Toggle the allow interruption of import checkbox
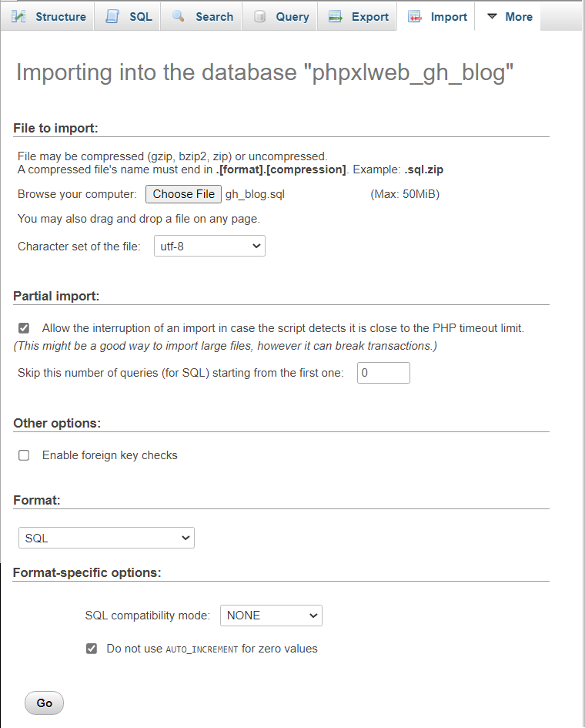Viewport: 585px width, 728px height. [x=24, y=328]
